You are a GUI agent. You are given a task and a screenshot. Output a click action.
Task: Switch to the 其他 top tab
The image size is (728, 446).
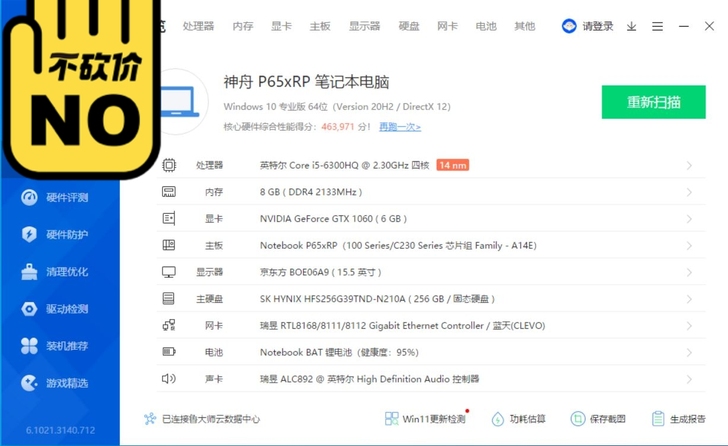[x=525, y=26]
